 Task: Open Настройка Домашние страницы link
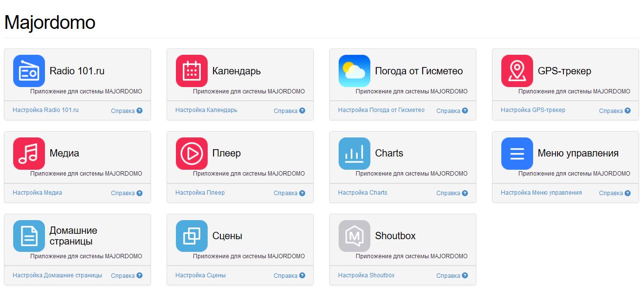(x=57, y=275)
